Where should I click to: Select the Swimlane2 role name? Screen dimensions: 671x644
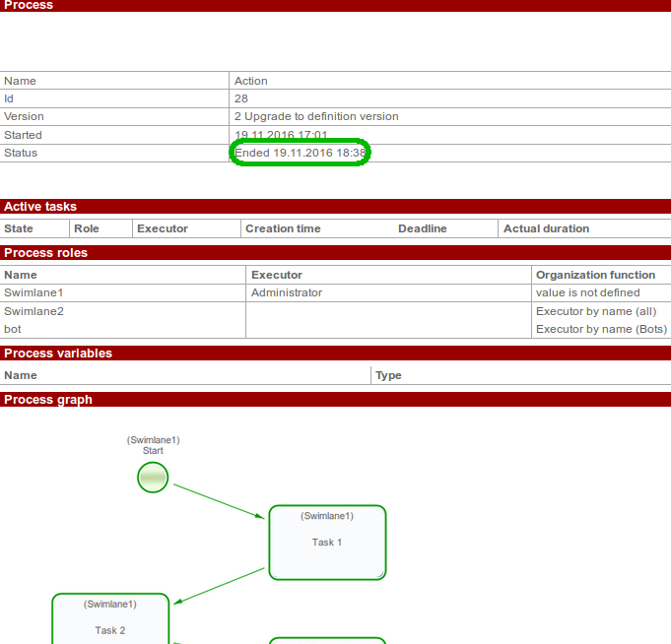tap(34, 311)
